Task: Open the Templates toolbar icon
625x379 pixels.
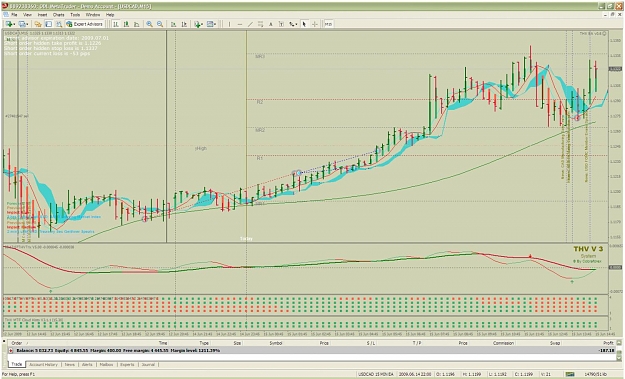Action: tap(210, 24)
